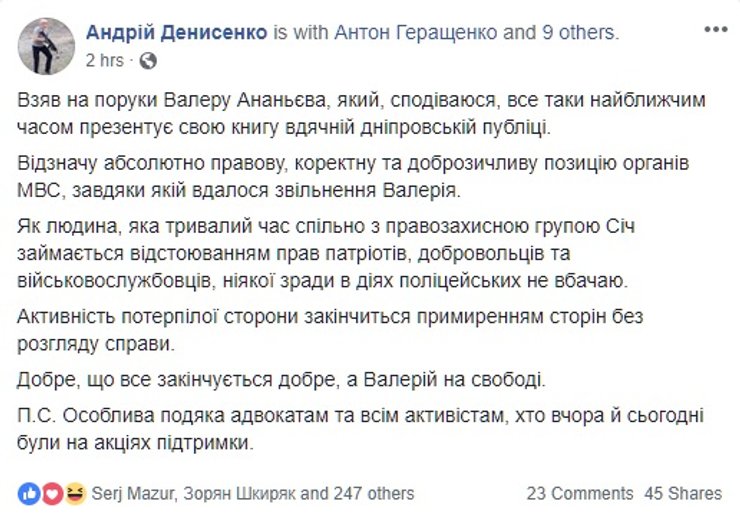This screenshot has height=518, width=740.
Task: Click the paragraph starting "Активність потерпілої сторони"
Action: pyautogui.click(x=330, y=330)
